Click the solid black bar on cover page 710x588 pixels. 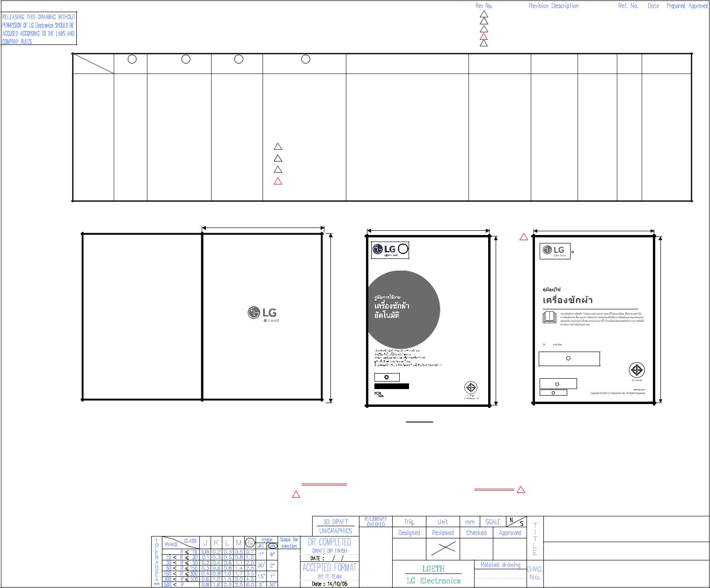click(x=392, y=386)
